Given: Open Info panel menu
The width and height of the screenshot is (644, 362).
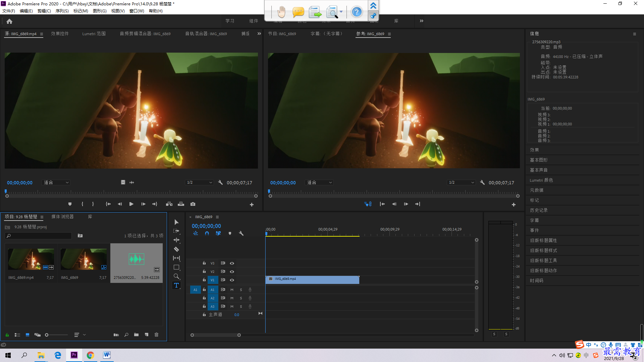Looking at the screenshot, I should click(x=635, y=34).
